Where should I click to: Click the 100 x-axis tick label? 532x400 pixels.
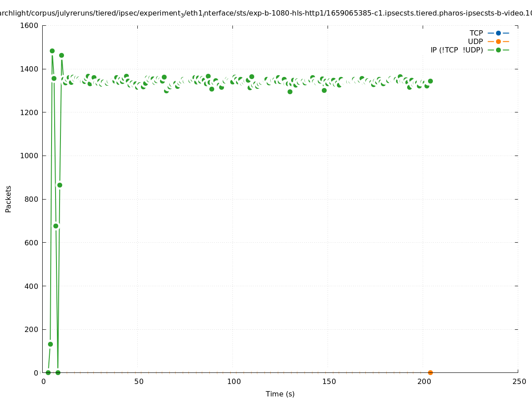click(233, 382)
